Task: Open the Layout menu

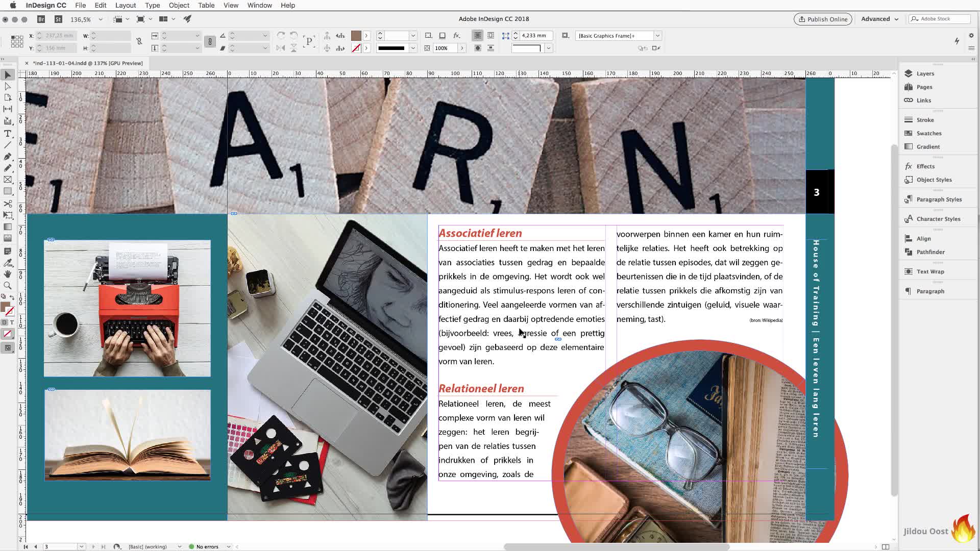Action: pos(126,5)
